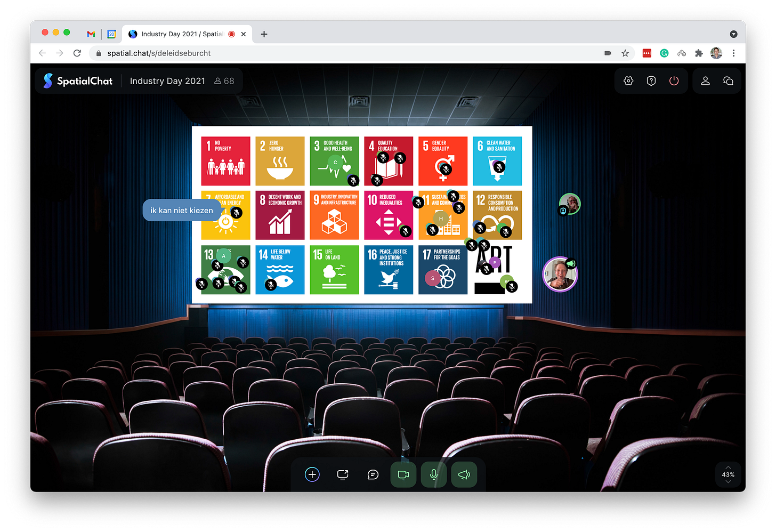The height and width of the screenshot is (532, 776).
Task: Click the smiling participant's large avatar
Action: pos(560,275)
